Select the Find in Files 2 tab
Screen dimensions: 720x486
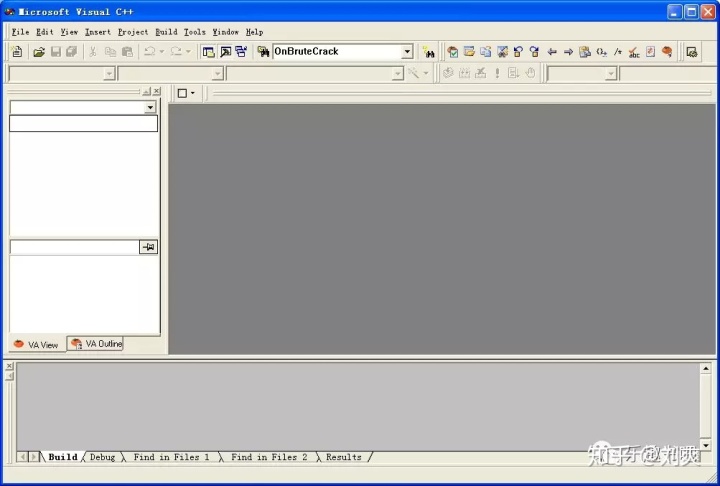[269, 457]
